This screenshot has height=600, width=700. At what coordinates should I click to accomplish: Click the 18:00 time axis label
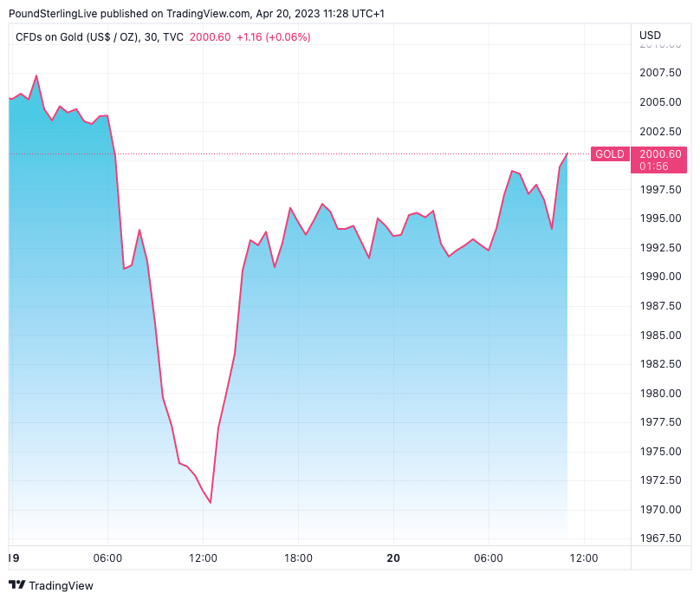[298, 558]
